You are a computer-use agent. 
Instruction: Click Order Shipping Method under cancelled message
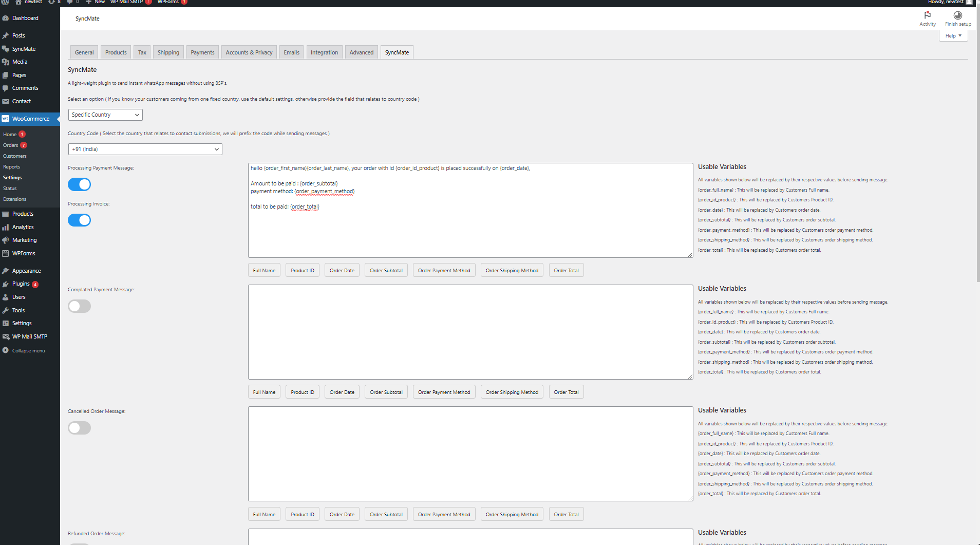click(512, 514)
